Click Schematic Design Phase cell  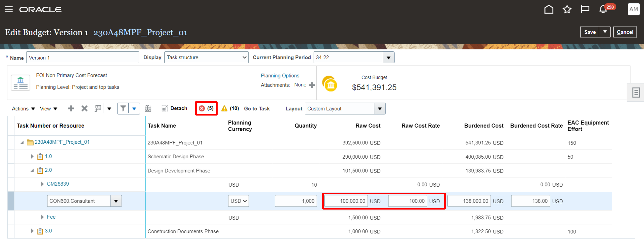pos(176,157)
